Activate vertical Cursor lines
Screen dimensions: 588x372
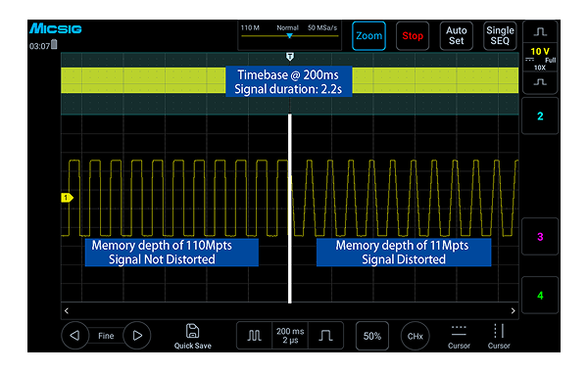coord(499,337)
